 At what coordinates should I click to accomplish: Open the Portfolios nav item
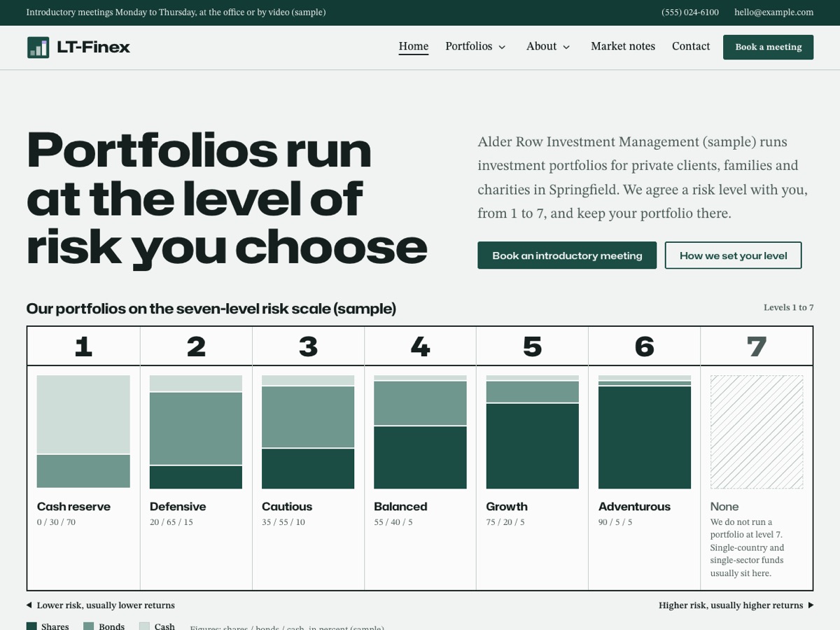(x=469, y=46)
